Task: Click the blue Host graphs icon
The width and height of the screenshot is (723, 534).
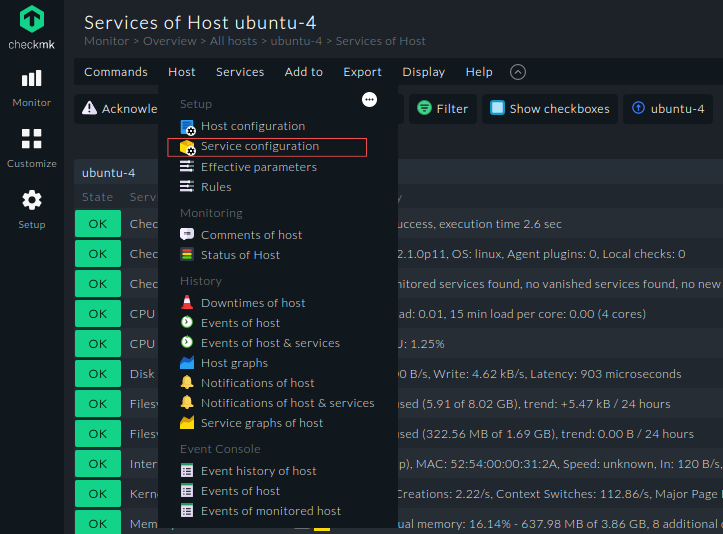Action: 187,362
